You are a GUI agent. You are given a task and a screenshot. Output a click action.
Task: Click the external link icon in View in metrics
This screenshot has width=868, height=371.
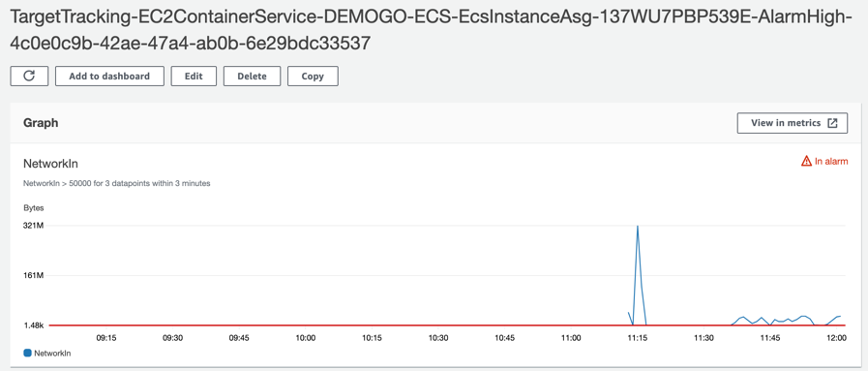pos(832,123)
